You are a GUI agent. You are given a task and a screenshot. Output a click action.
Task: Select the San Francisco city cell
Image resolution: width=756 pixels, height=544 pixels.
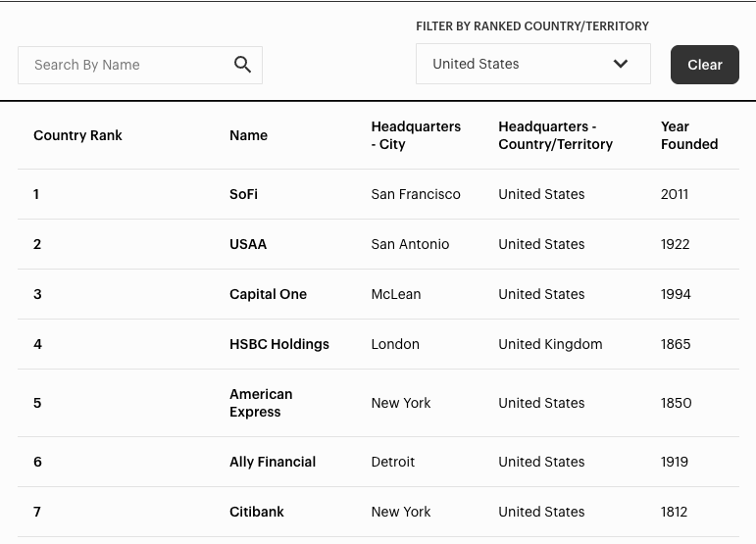(416, 194)
